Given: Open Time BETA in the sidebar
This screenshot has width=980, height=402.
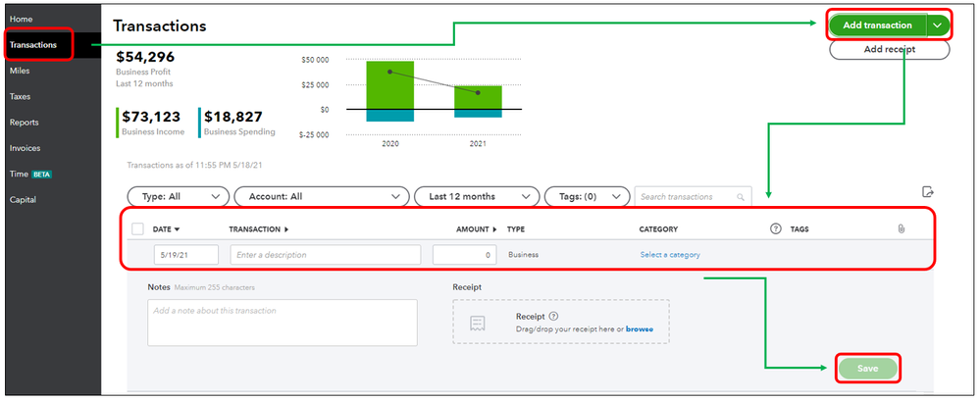Looking at the screenshot, I should click(30, 175).
